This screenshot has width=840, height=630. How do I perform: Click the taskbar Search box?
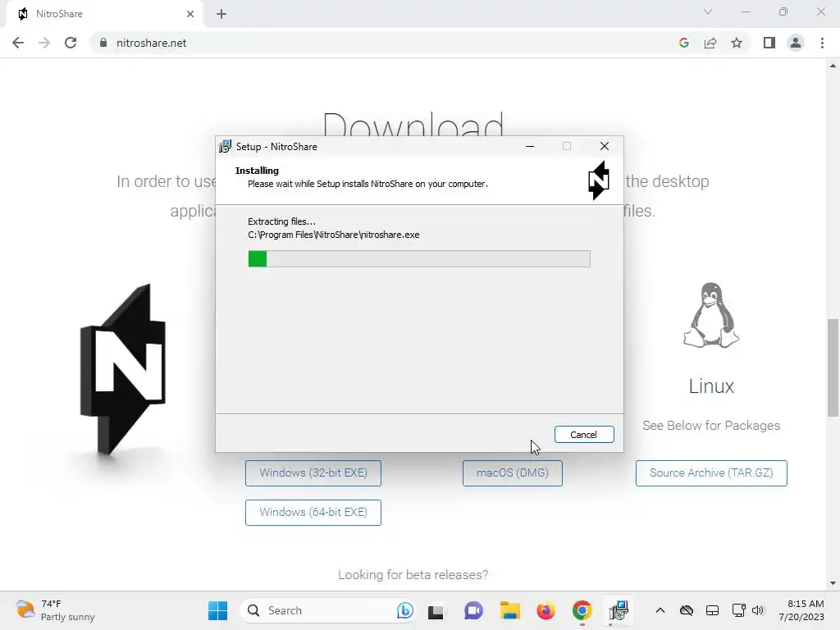point(328,610)
